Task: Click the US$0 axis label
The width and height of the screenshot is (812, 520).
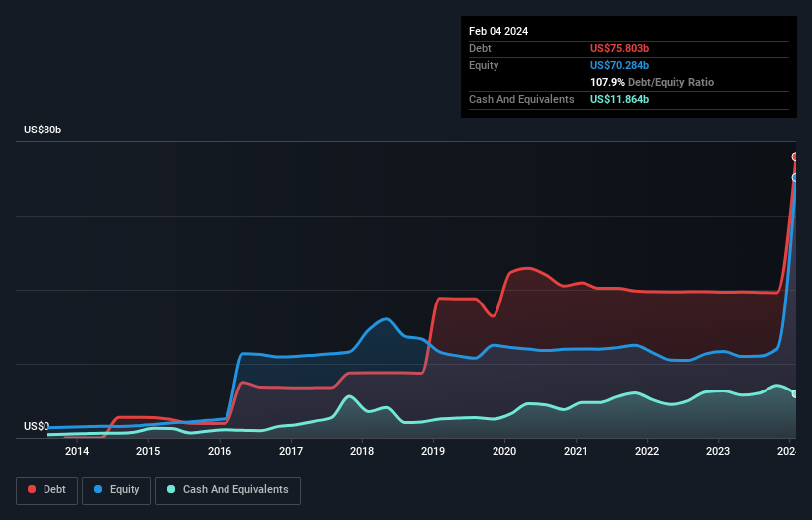Action: pyautogui.click(x=37, y=426)
